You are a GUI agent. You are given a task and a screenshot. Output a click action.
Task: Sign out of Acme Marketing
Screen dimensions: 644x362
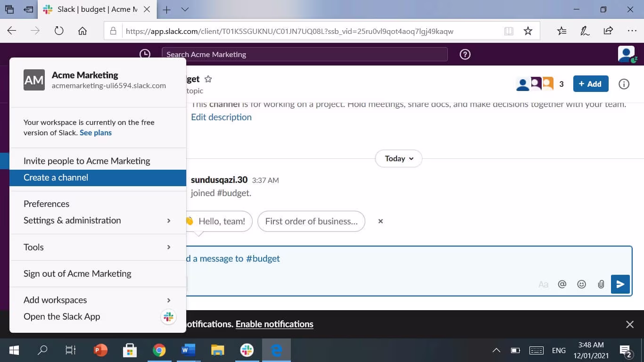(x=98, y=273)
